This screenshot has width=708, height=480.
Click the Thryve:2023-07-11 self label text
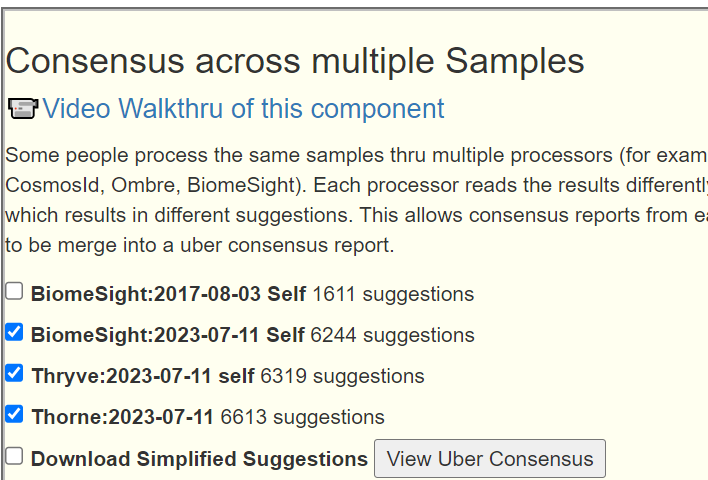pos(143,376)
